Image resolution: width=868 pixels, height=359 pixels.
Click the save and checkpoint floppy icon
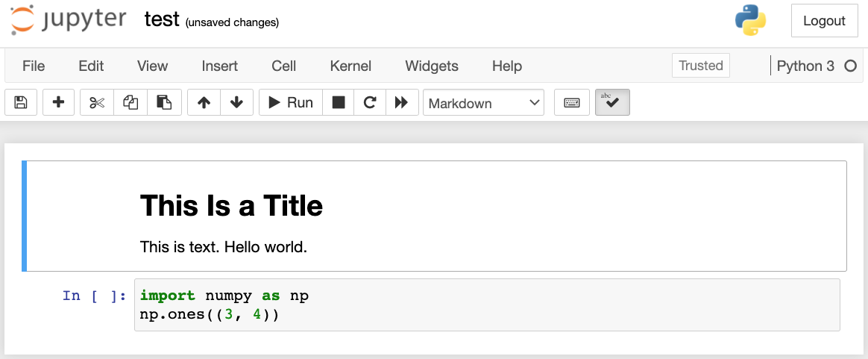point(21,103)
